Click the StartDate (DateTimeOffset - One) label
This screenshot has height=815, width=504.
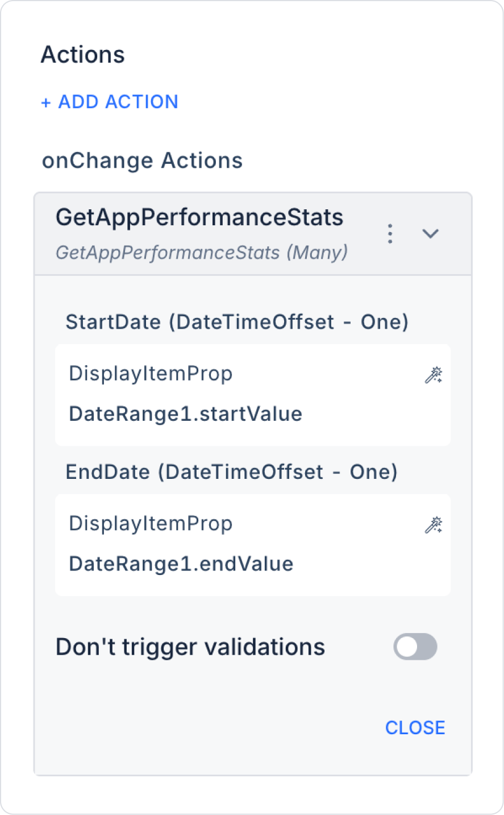[x=237, y=322]
